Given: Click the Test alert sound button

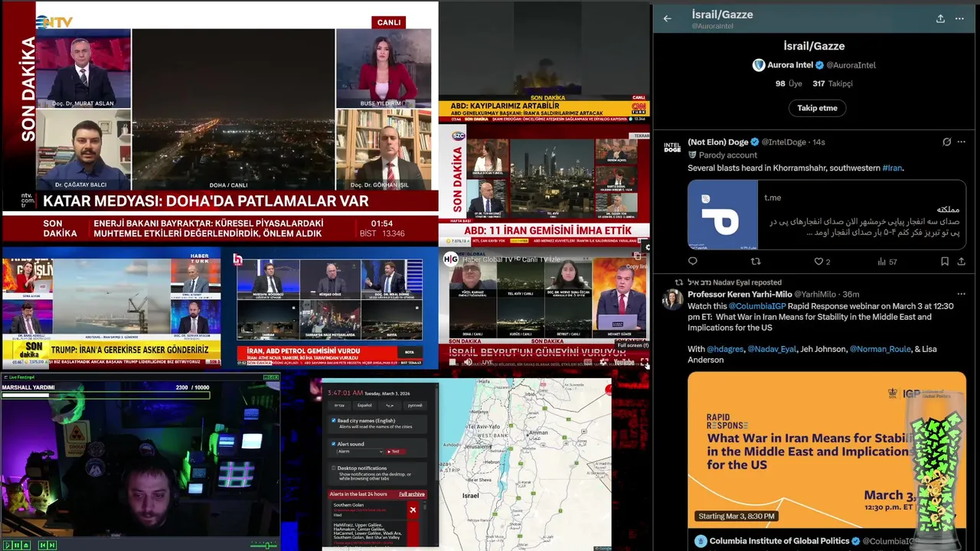Looking at the screenshot, I should (395, 452).
